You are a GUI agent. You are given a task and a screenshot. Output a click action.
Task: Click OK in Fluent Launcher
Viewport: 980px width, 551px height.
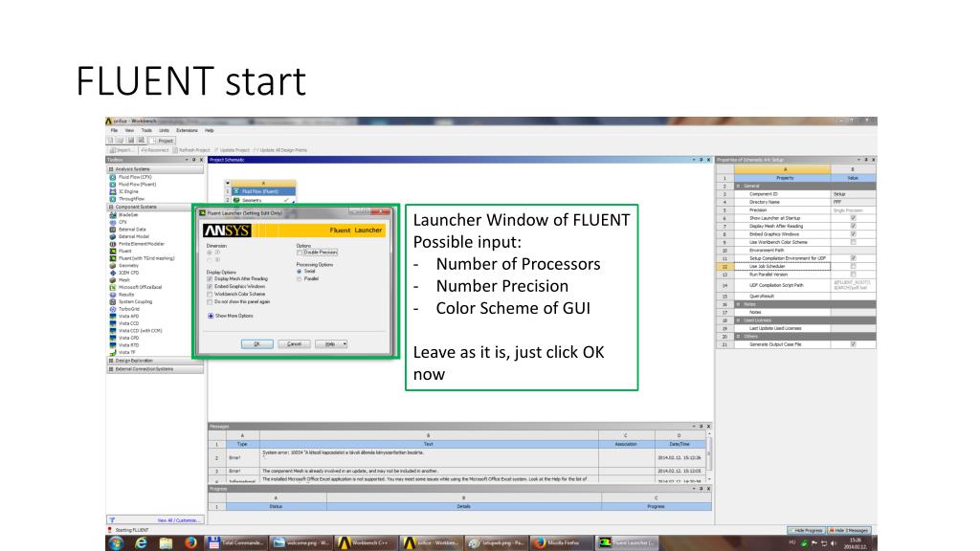pos(256,344)
